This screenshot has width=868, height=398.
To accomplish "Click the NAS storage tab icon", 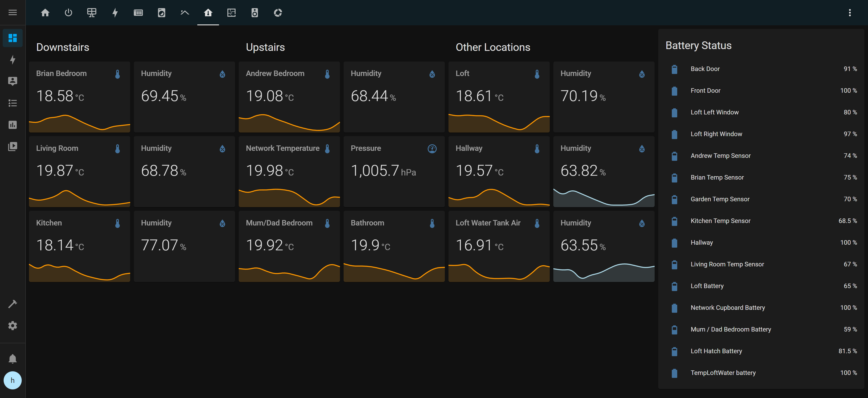I will (138, 13).
